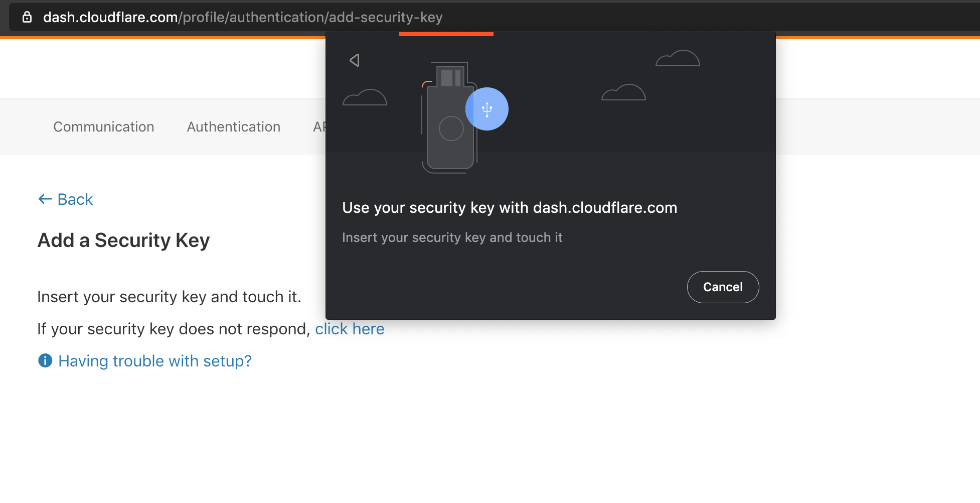This screenshot has width=980, height=503.
Task: Switch to the Authentication tab
Action: 234,127
